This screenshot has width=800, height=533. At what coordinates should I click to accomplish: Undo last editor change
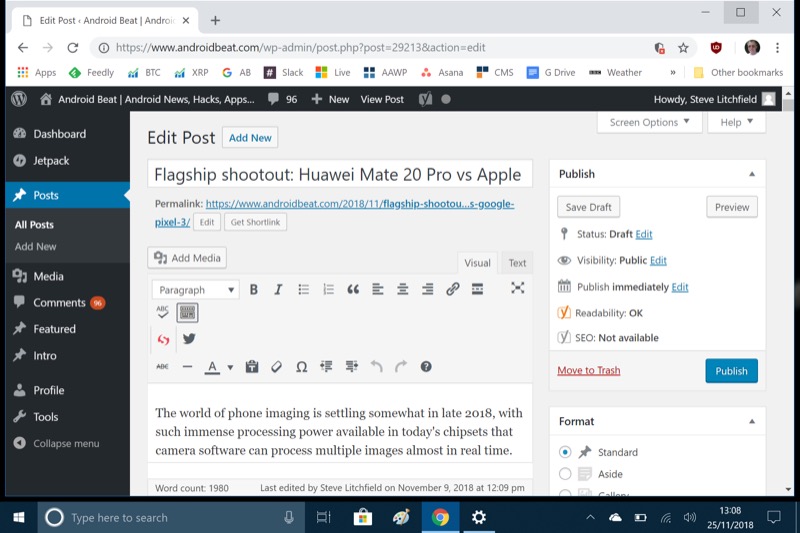pyautogui.click(x=377, y=366)
